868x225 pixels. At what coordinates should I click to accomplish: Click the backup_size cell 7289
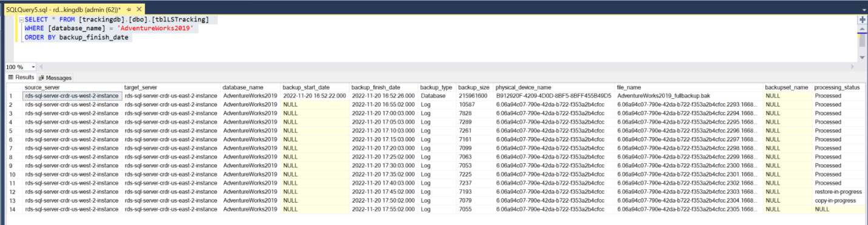(475, 122)
